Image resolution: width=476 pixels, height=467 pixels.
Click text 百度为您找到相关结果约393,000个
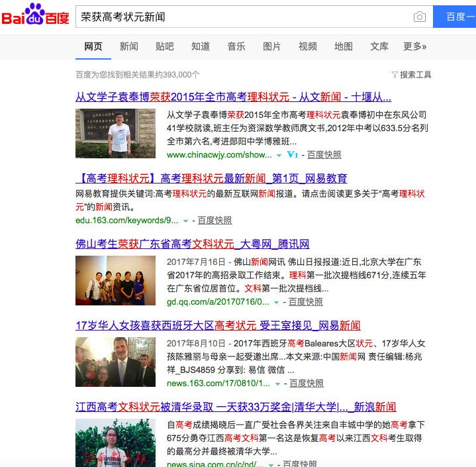pos(138,75)
